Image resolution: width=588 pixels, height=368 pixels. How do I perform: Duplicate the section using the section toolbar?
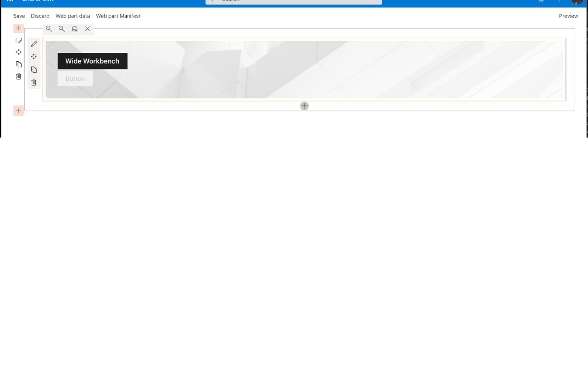(19, 64)
